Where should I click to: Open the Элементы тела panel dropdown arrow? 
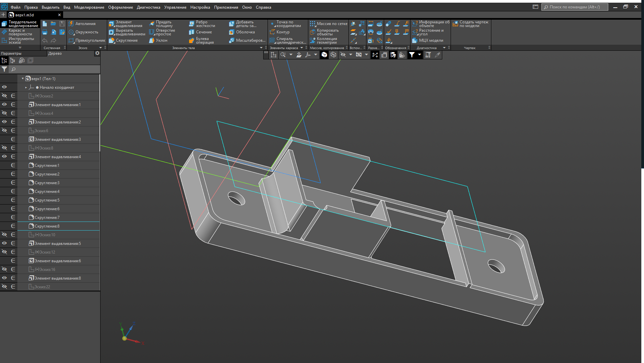tap(261, 48)
